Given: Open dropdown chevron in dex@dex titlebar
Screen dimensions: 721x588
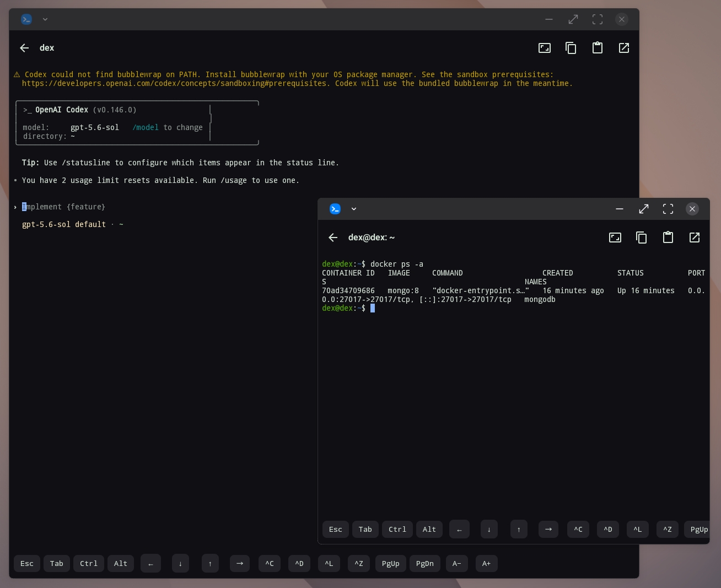Looking at the screenshot, I should point(354,209).
